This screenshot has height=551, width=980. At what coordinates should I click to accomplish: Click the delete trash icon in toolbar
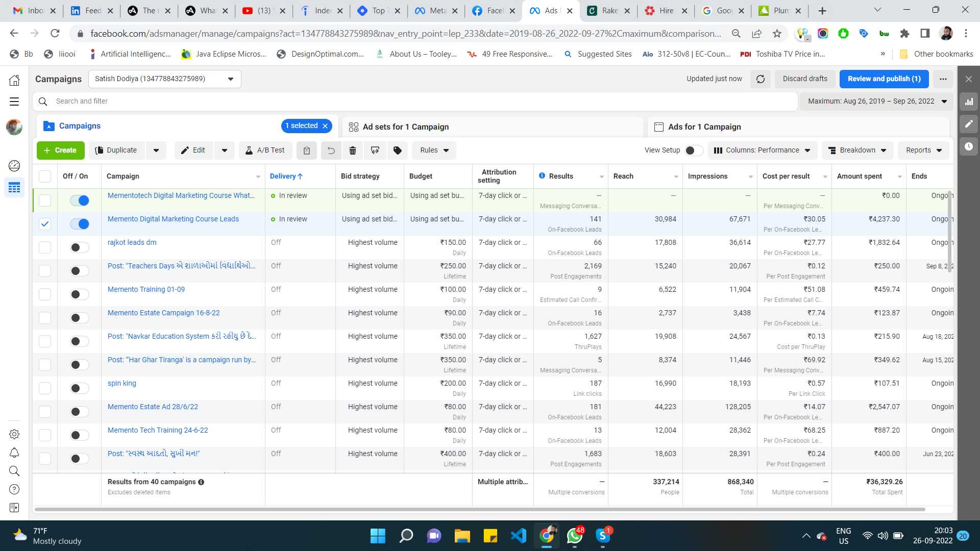(x=353, y=151)
